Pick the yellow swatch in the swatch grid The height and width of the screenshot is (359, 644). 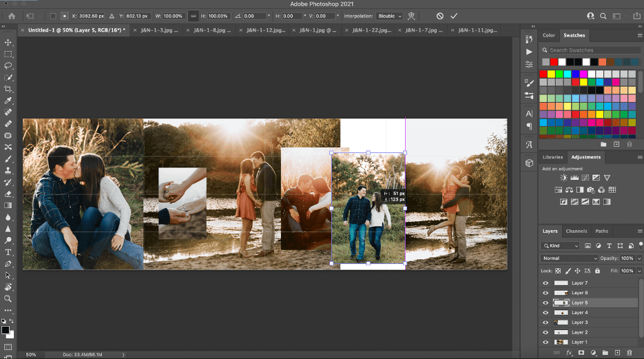pyautogui.click(x=551, y=74)
